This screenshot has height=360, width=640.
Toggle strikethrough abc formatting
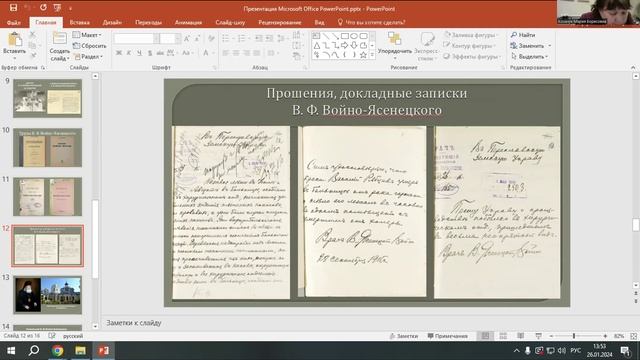pyautogui.click(x=160, y=53)
